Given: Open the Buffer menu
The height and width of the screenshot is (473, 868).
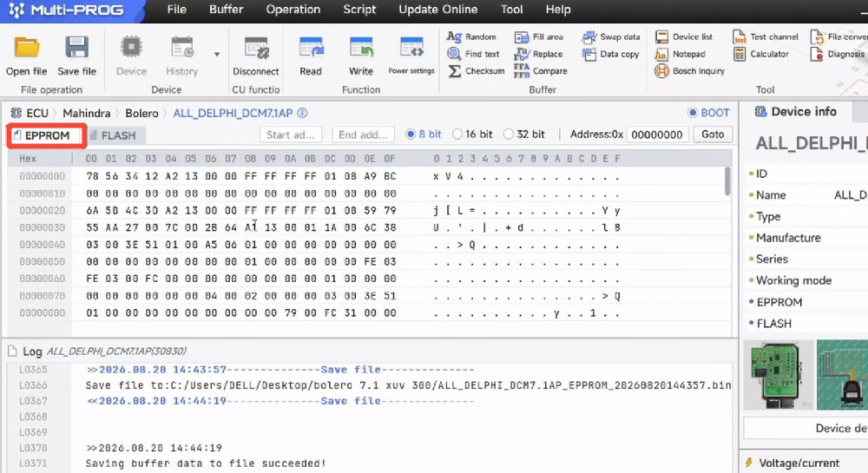Looking at the screenshot, I should tap(226, 10).
